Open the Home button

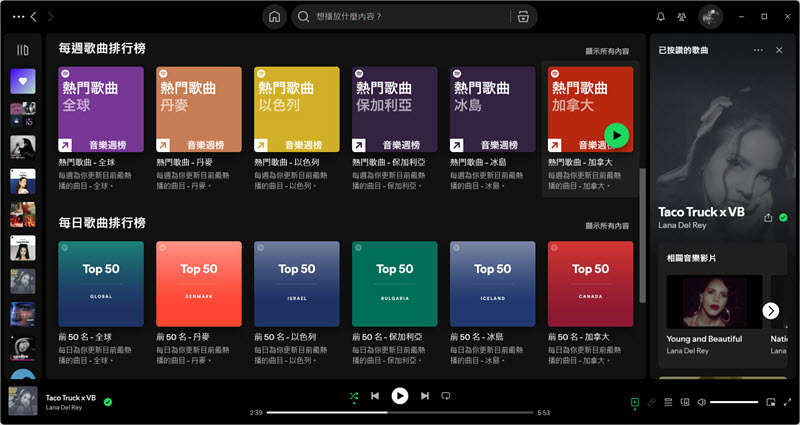tap(274, 17)
